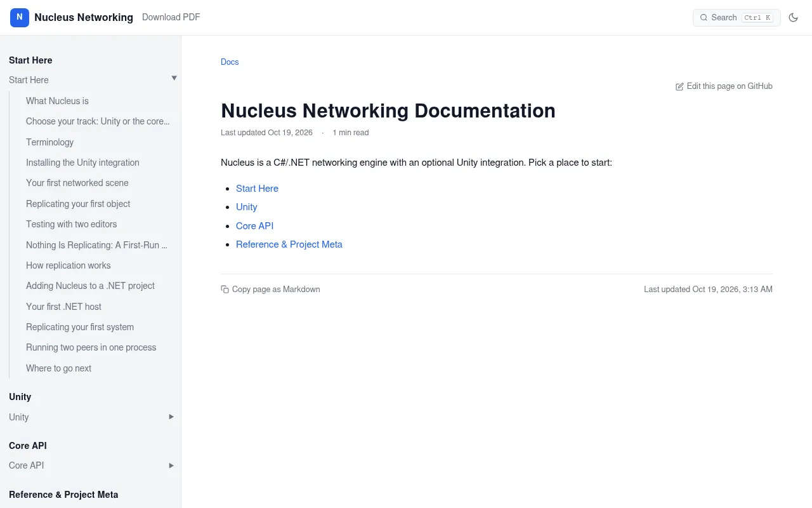Select Choose your track sidebar page
This screenshot has height=508, width=812.
(98, 121)
